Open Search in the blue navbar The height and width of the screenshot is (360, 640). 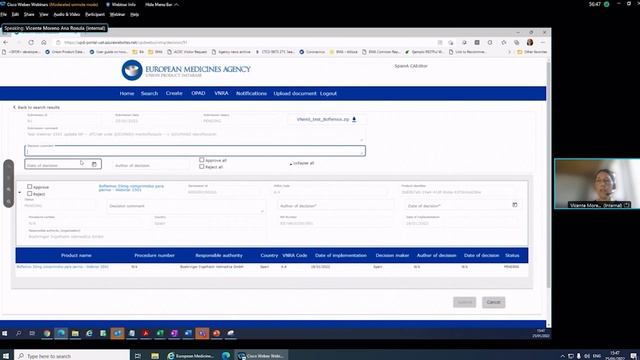tap(149, 93)
